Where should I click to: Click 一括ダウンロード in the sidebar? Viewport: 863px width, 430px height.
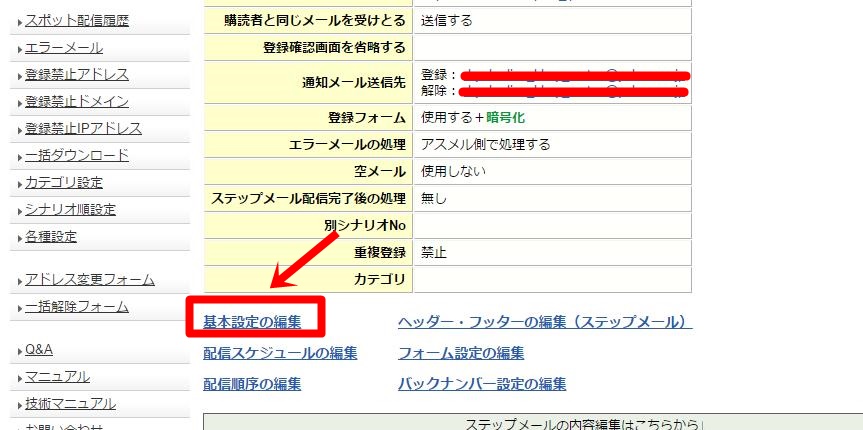pyautogui.click(x=77, y=156)
